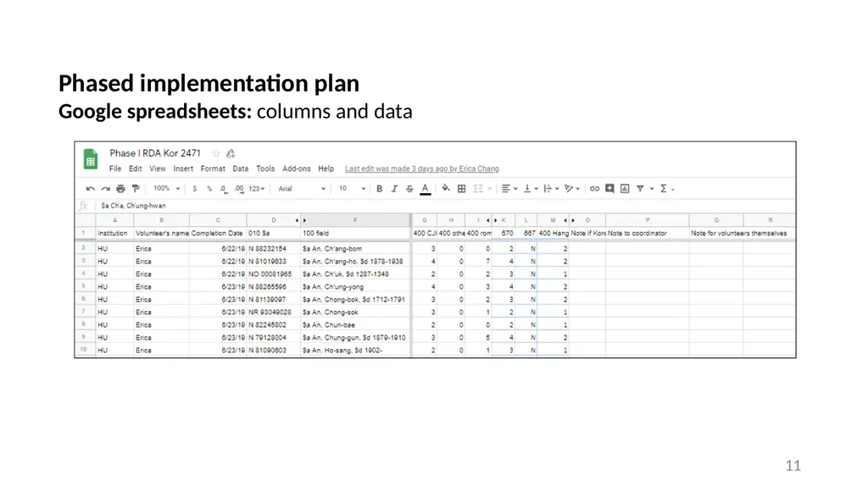The image size is (868, 487).
Task: Click the insert link icon
Action: [x=594, y=189]
